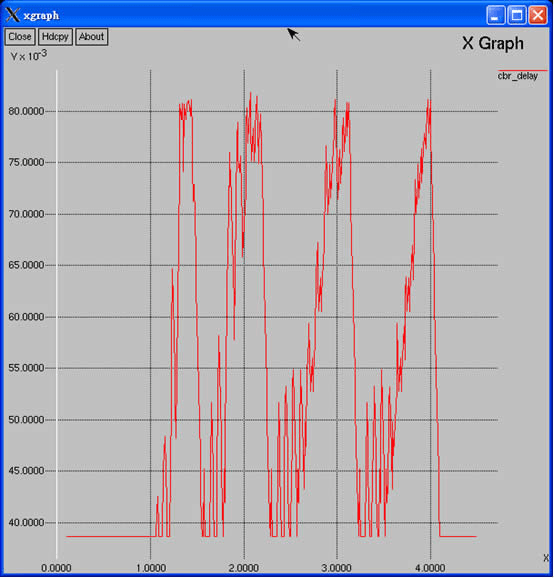Viewport: 554px width, 578px height.
Task: Click the 3.0000 x-axis label
Action: [x=337, y=568]
